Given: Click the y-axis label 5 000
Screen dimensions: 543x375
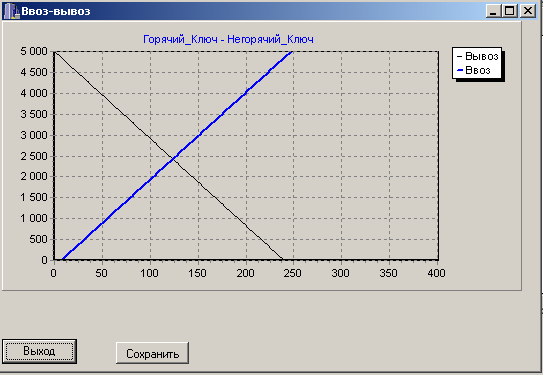Looking at the screenshot, I should [34, 52].
